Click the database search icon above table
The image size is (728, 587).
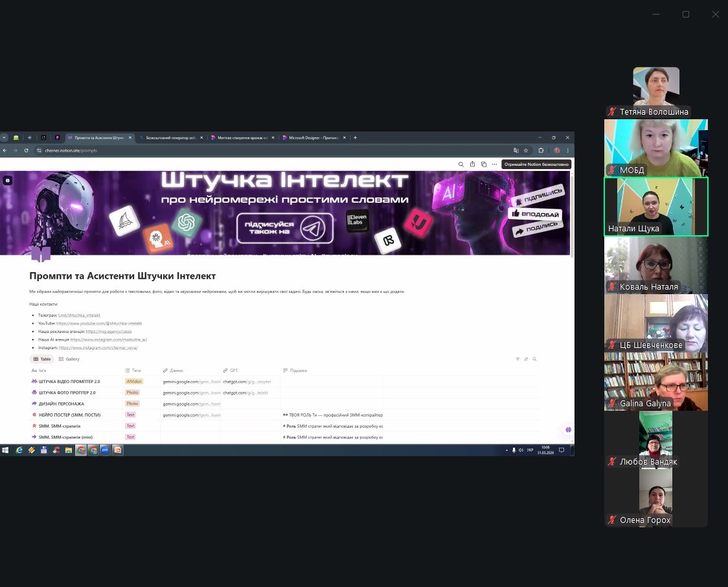click(534, 359)
